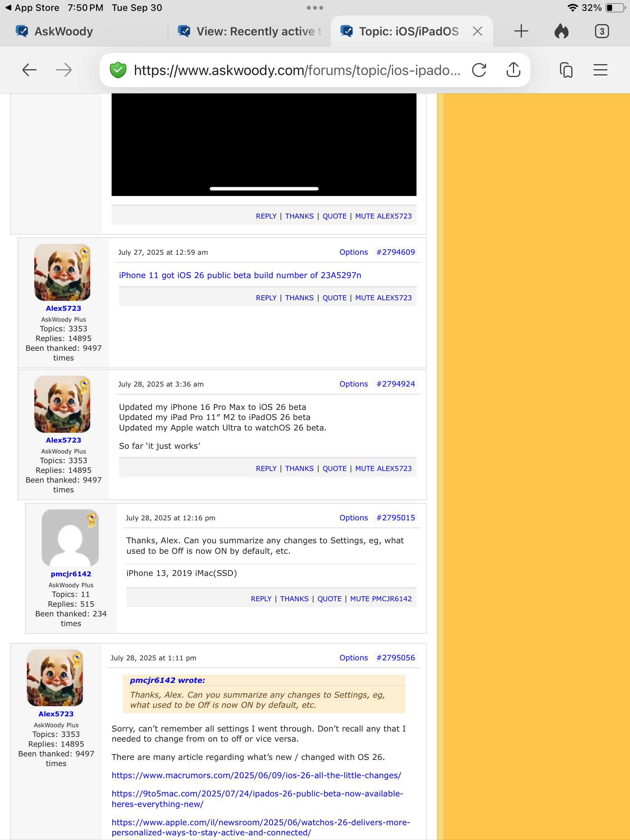Tap the privacy shield in the address bar

118,70
